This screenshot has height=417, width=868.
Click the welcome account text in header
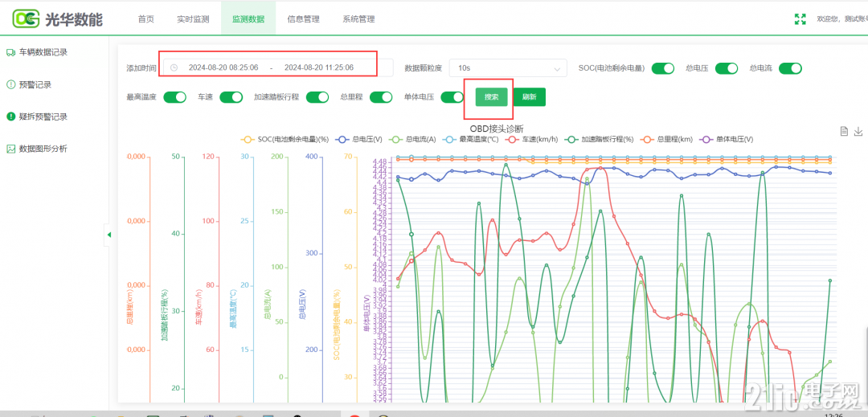coord(842,19)
